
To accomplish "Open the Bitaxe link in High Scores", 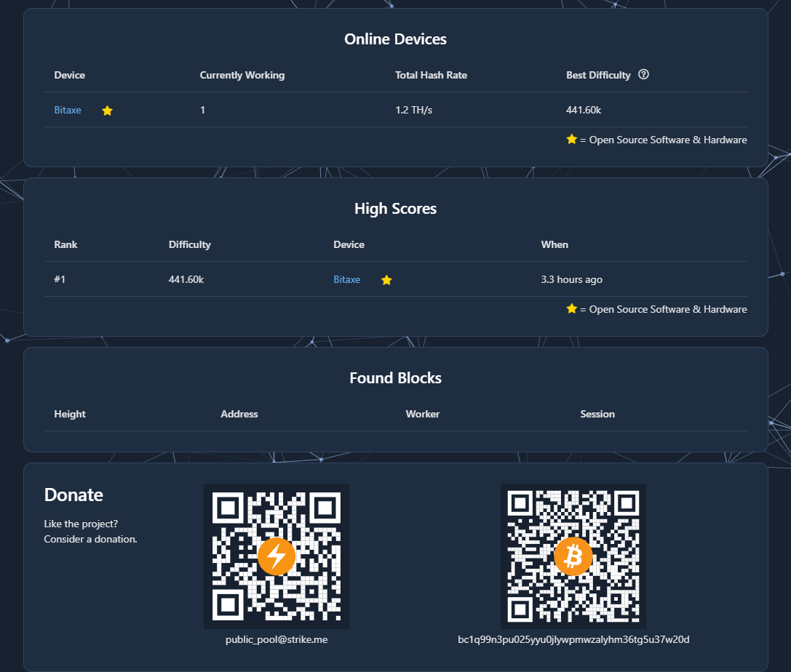I will tap(346, 279).
